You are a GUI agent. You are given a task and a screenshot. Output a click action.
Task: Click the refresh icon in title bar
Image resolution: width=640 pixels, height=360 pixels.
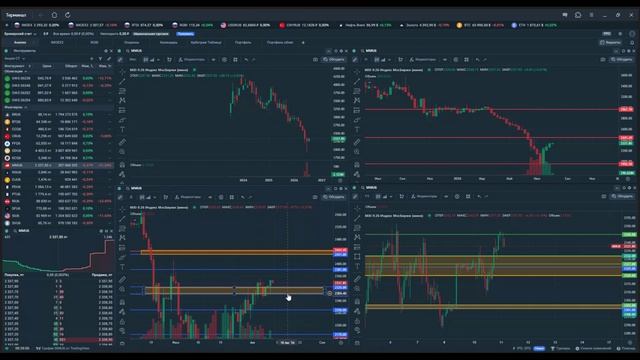[x=68, y=15]
